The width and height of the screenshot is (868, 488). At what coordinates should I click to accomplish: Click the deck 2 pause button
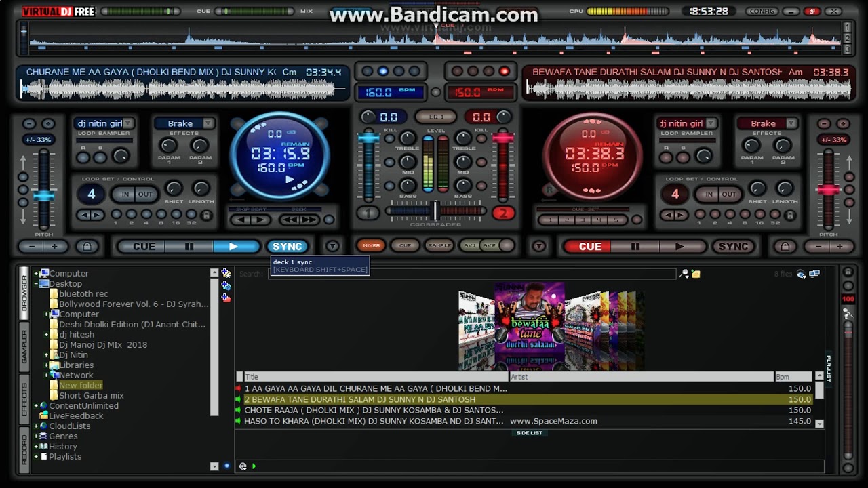click(x=636, y=247)
